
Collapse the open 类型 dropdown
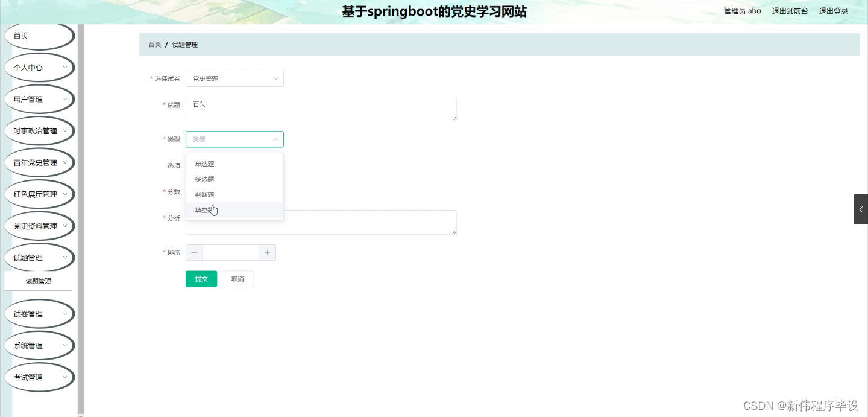(234, 139)
